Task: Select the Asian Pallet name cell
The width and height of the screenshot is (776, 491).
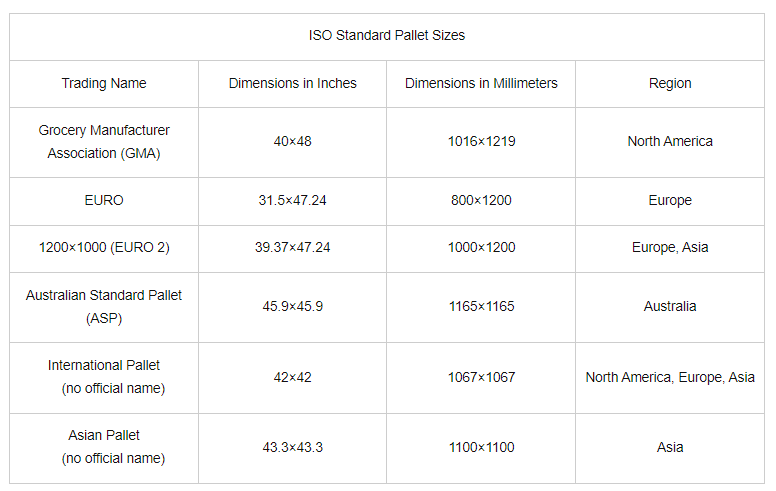Action: (104, 446)
